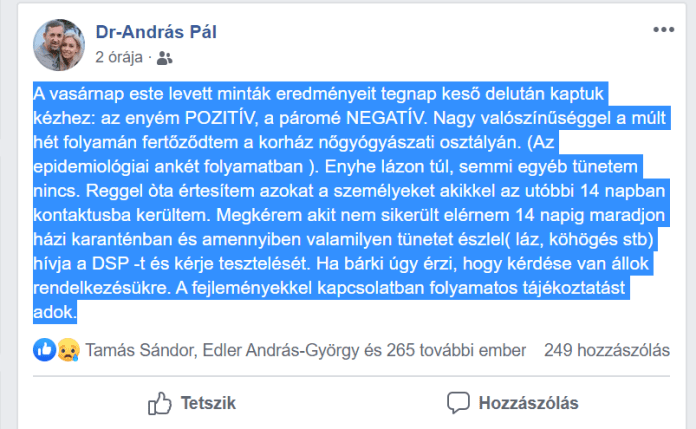Screen dimensions: 696x429
Task: Click the thumbs-up icon on the Tetszik button
Action: click(160, 403)
